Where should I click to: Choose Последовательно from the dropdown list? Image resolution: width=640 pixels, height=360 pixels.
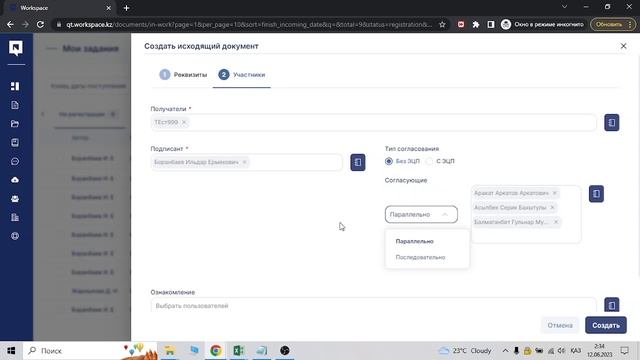[x=420, y=257]
